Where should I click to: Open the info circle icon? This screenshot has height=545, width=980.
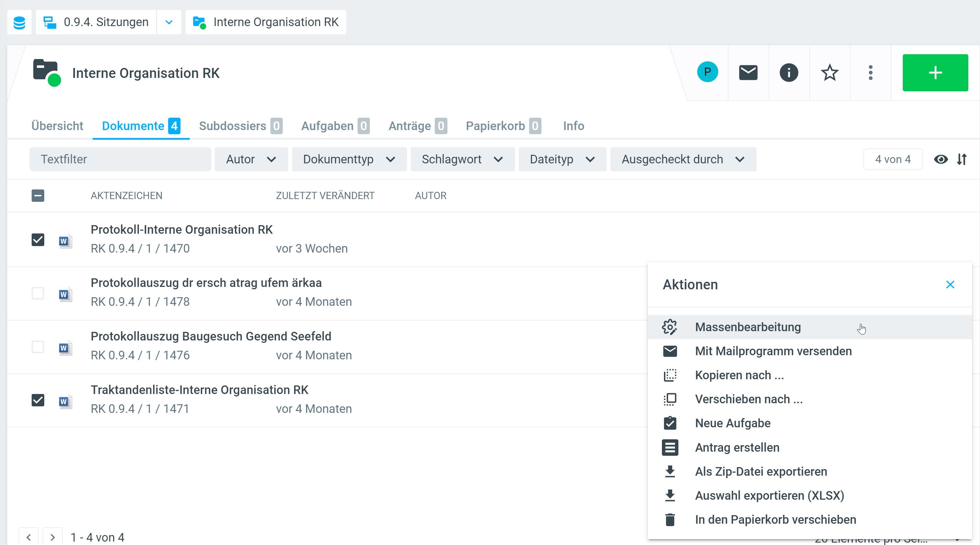tap(789, 72)
